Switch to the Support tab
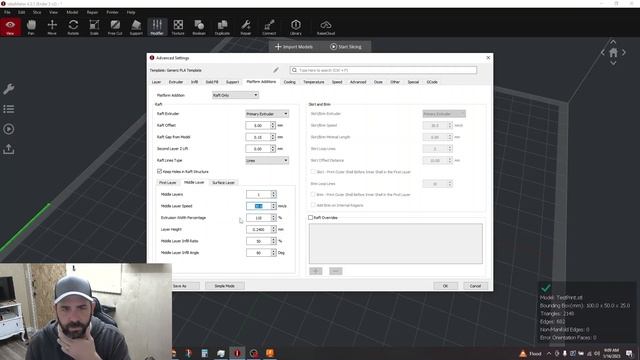640x360 pixels. pyautogui.click(x=233, y=82)
